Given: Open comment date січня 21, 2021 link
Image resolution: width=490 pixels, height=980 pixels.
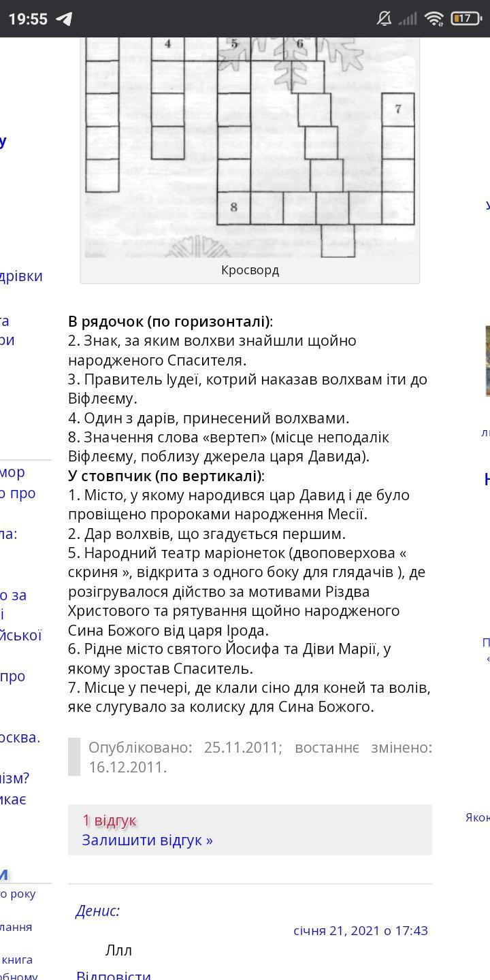Looking at the screenshot, I should 361,930.
